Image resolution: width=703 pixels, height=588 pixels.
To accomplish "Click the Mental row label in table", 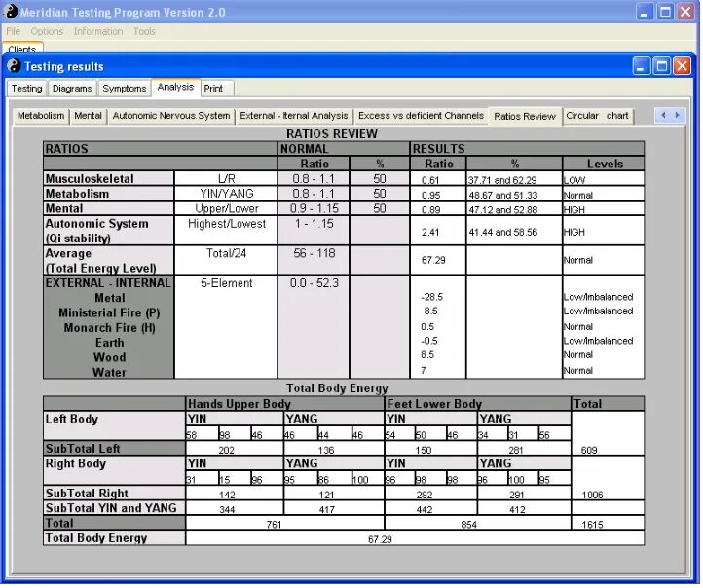I will pos(64,208).
